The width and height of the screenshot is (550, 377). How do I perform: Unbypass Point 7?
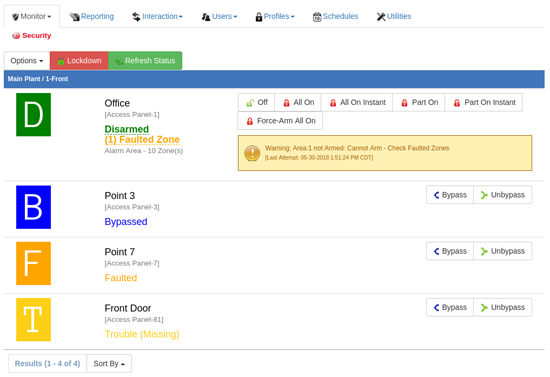(x=503, y=251)
